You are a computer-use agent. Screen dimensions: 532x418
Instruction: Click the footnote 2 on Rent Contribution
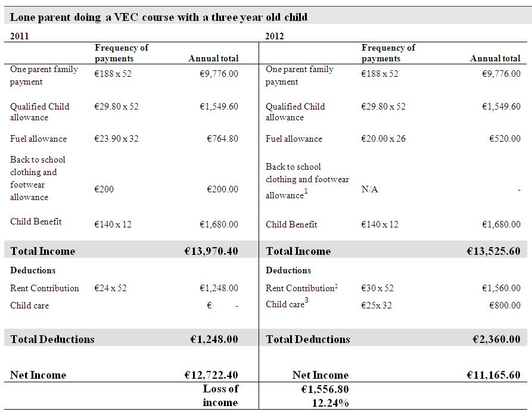tap(336, 285)
